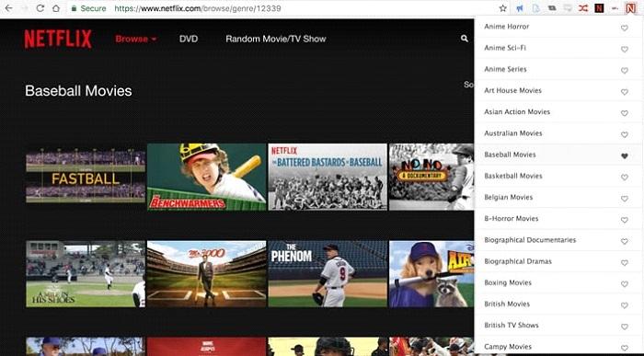Favorite Belgian Movies heart
Screen dimensions: 644x356
(625, 199)
